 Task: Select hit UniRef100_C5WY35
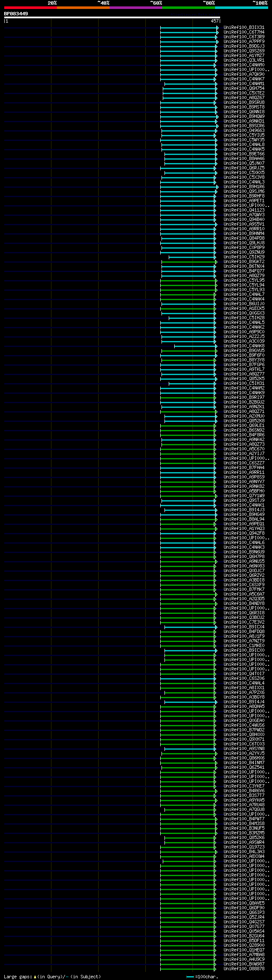[x=244, y=140]
